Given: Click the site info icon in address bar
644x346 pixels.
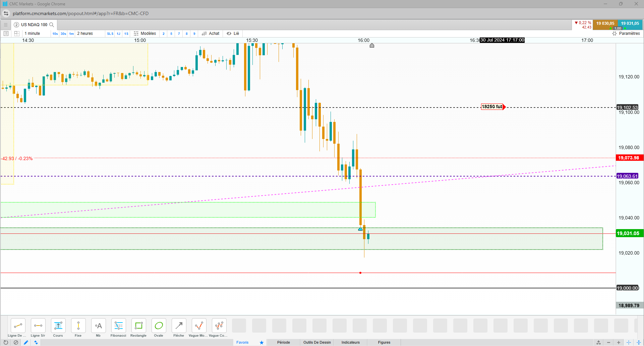Looking at the screenshot, I should pos(6,13).
